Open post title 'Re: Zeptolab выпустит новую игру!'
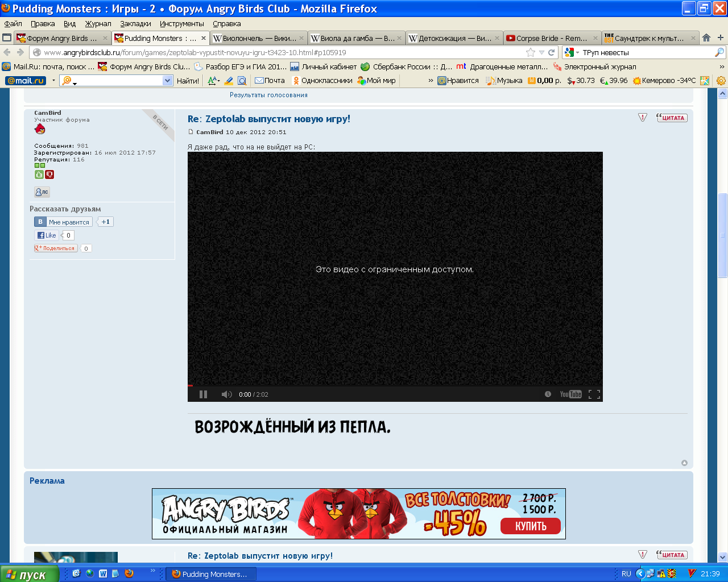The height and width of the screenshot is (582, 728). (269, 119)
